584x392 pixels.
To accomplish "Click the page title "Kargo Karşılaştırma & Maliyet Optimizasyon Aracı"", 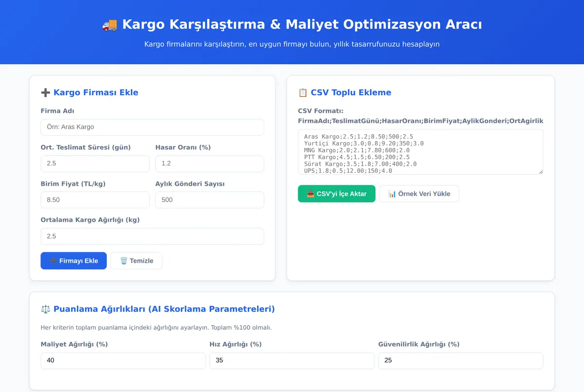I will (x=302, y=24).
